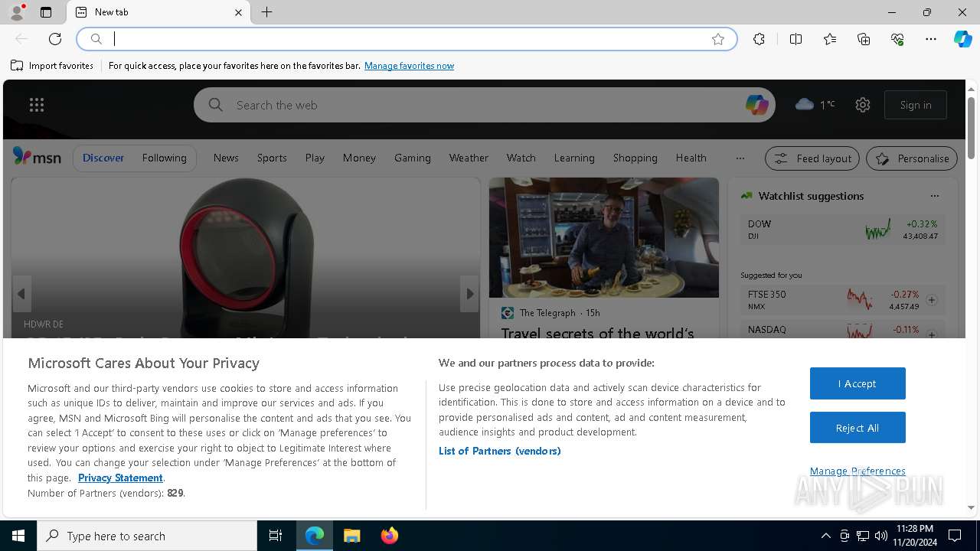Open the Health category
Screen dimensions: 980x551
691,158
